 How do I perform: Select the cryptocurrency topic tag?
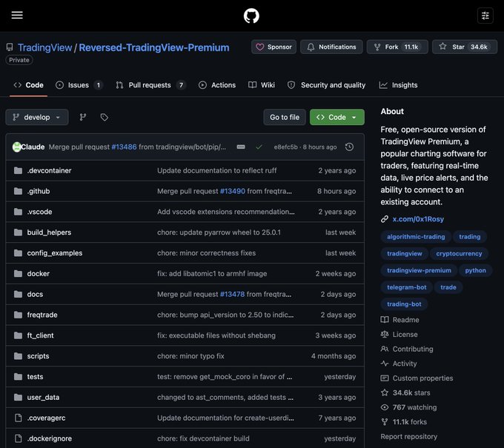(459, 254)
